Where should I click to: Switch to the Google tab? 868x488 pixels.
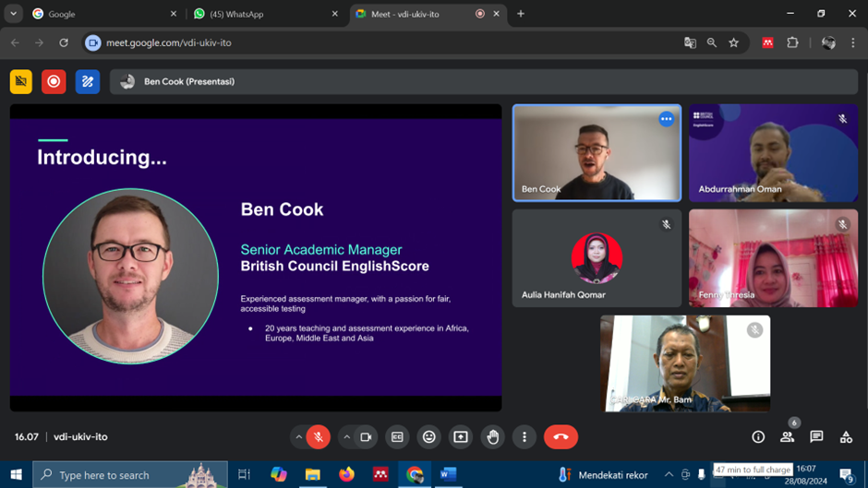pyautogui.click(x=104, y=14)
